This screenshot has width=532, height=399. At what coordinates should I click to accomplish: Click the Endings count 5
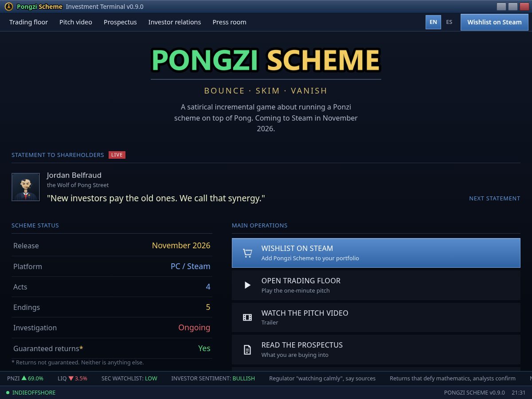(208, 307)
